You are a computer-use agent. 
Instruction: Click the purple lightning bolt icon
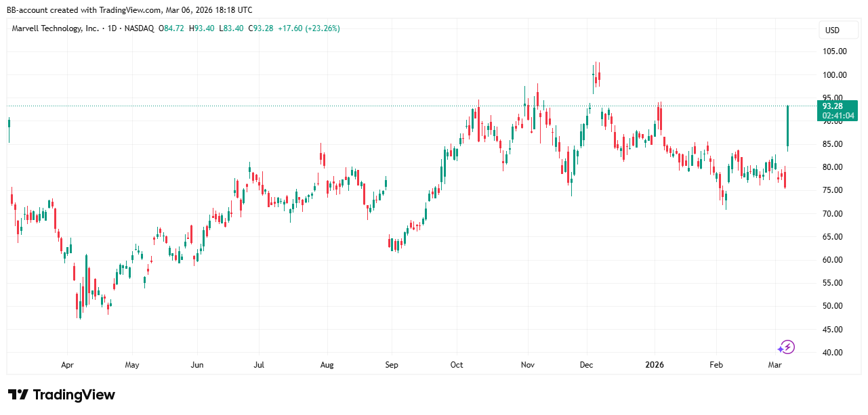click(x=786, y=347)
